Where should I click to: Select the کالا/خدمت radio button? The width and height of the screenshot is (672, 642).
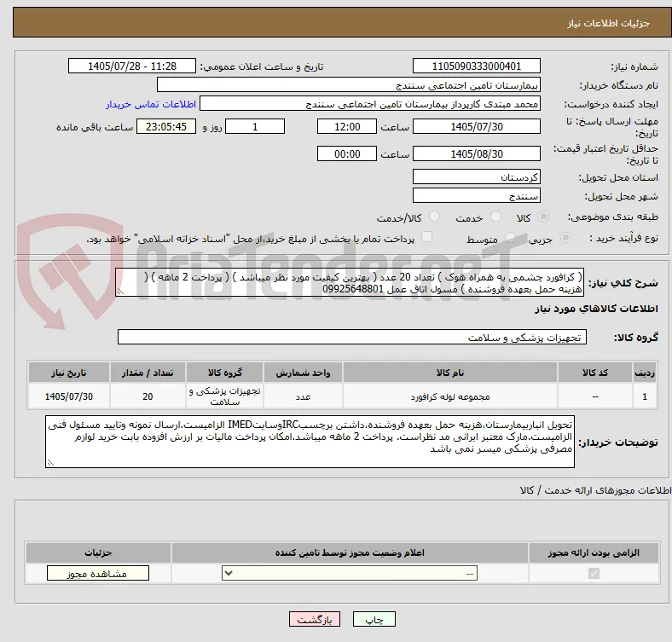[x=435, y=217]
